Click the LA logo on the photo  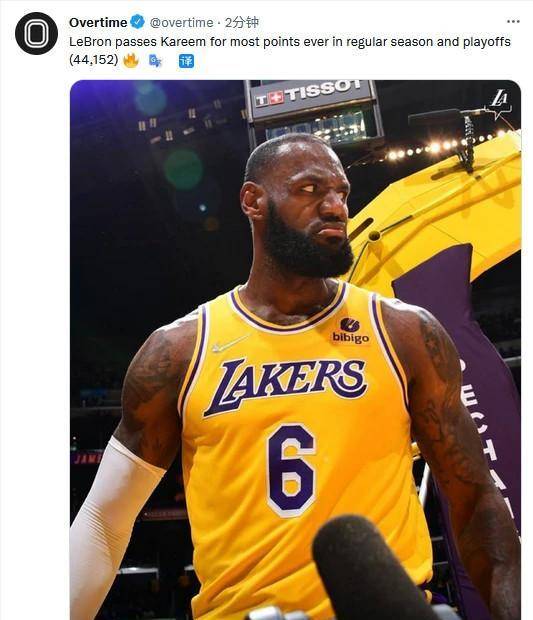click(x=500, y=102)
